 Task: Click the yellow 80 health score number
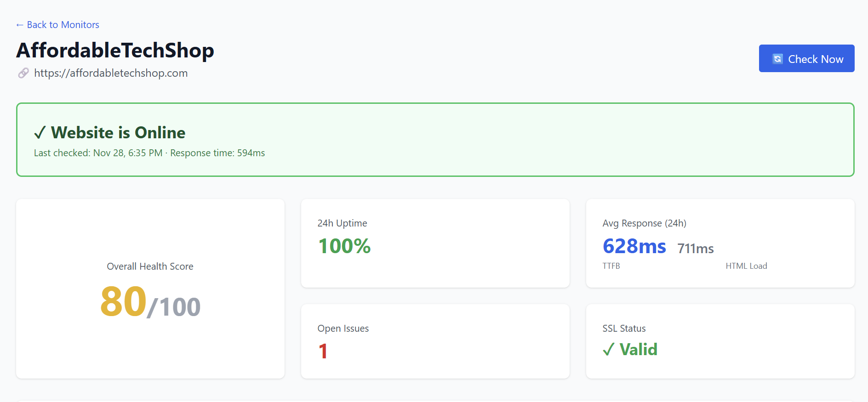tap(123, 302)
